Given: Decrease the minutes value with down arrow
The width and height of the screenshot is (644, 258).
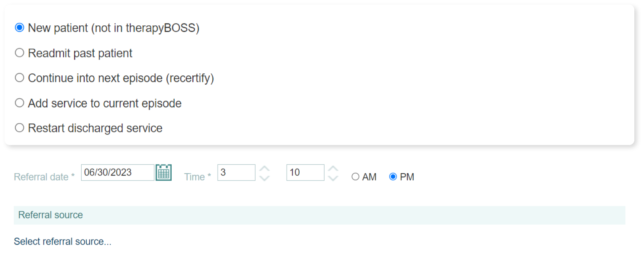Looking at the screenshot, I should point(333,178).
